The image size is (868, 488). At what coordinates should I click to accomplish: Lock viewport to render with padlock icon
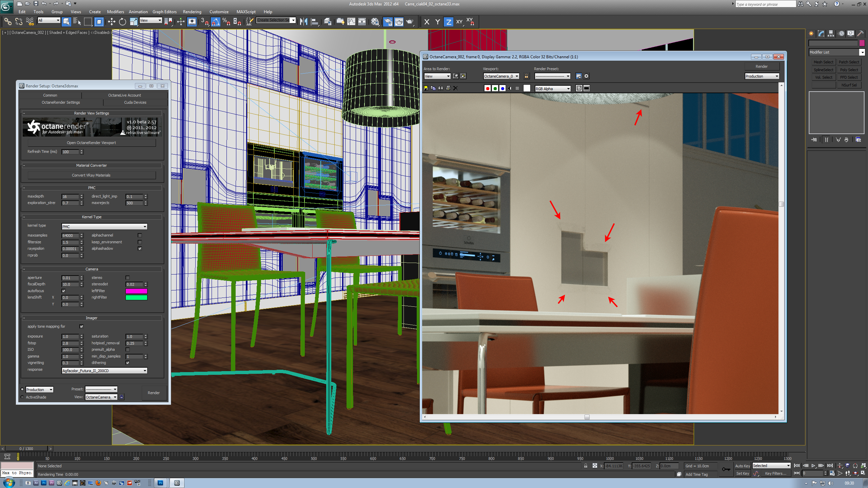pyautogui.click(x=526, y=76)
